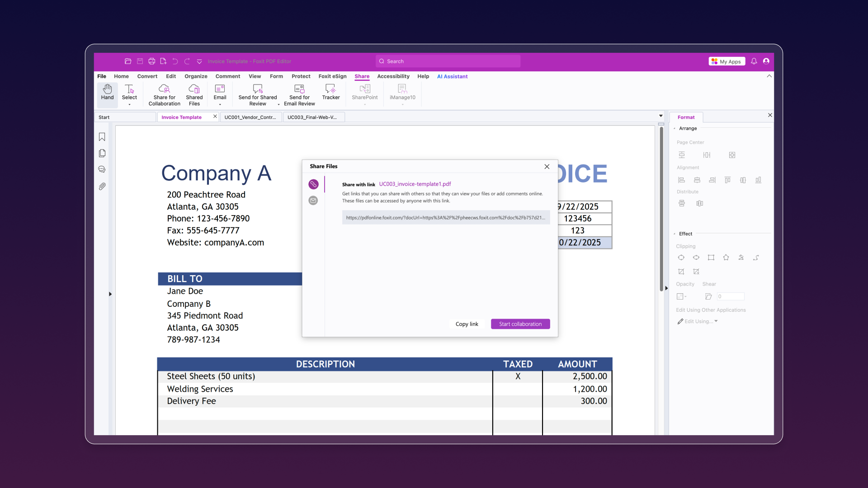Open the Edit Using dropdown
Viewport: 868px width, 488px height.
(698, 321)
